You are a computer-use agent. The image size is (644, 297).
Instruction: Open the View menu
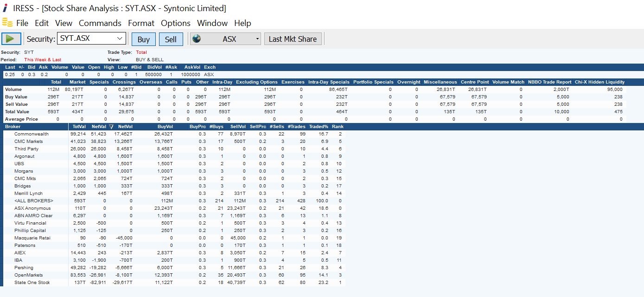pyautogui.click(x=64, y=23)
